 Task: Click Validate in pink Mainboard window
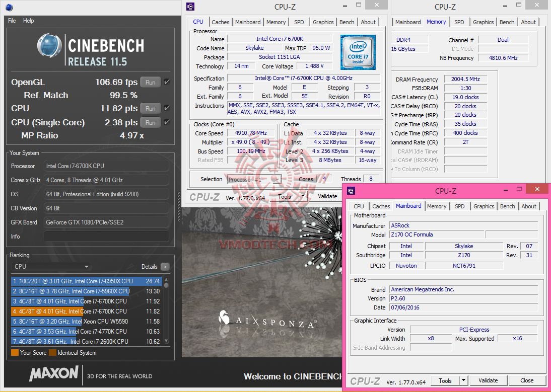coord(488,380)
